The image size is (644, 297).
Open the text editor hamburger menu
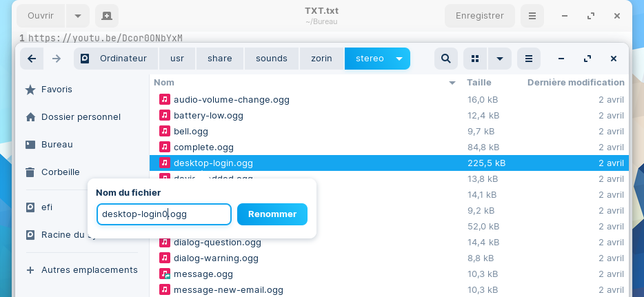pyautogui.click(x=532, y=15)
